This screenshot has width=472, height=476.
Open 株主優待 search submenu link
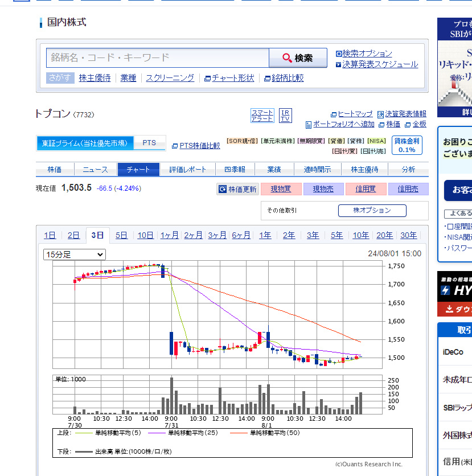pyautogui.click(x=95, y=78)
